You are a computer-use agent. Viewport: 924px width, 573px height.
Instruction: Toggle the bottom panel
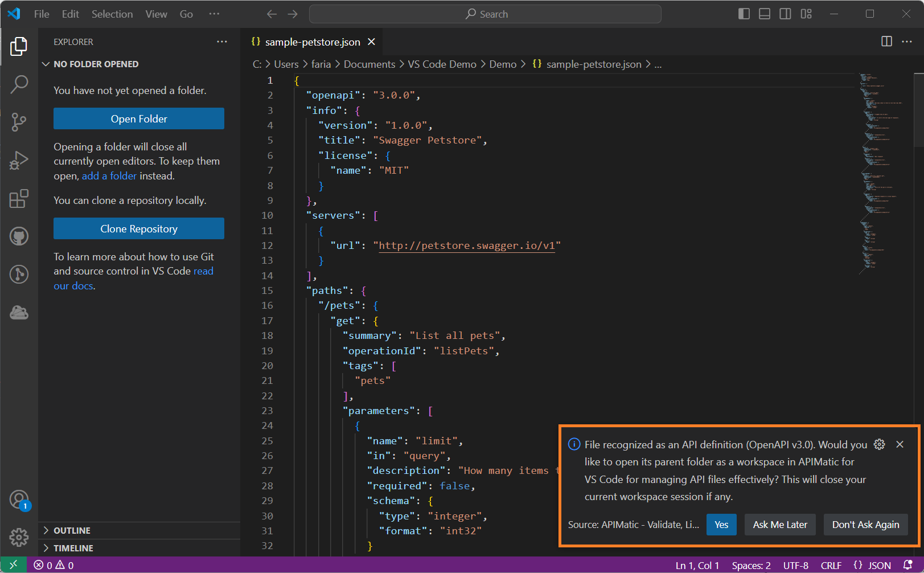click(765, 14)
